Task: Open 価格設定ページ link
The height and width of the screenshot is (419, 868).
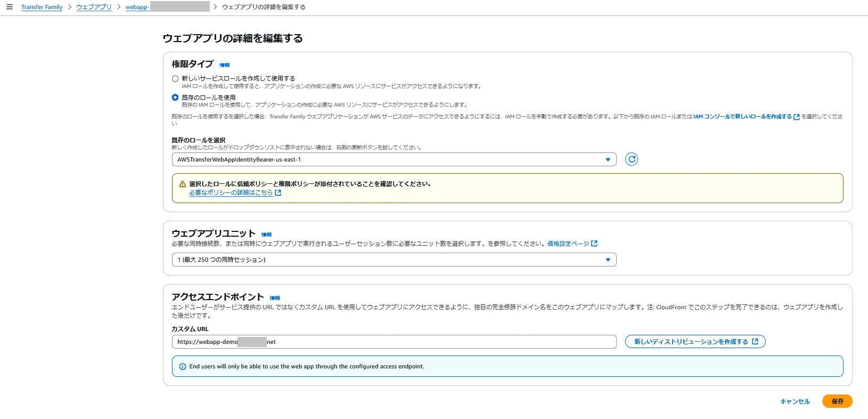Action: click(568, 244)
